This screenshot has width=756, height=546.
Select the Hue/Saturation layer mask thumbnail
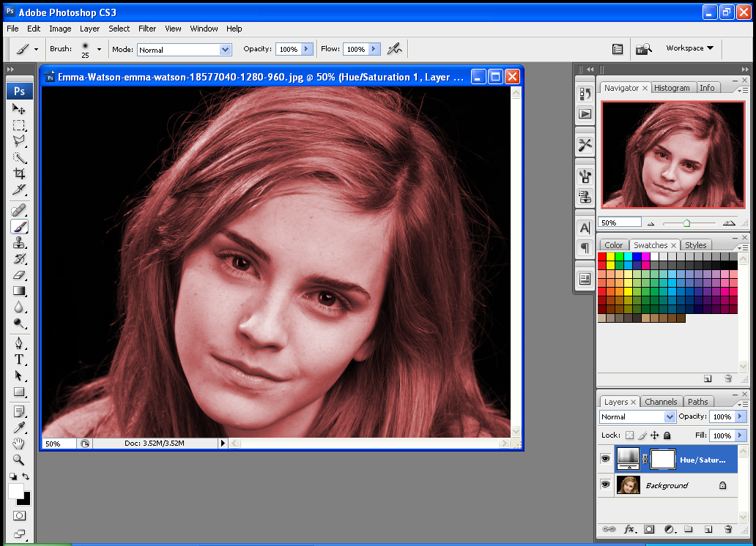click(x=662, y=459)
